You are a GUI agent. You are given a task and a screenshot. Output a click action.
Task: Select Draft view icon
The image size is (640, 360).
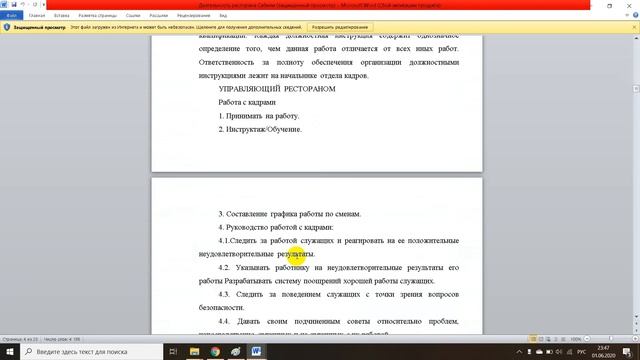(563, 339)
